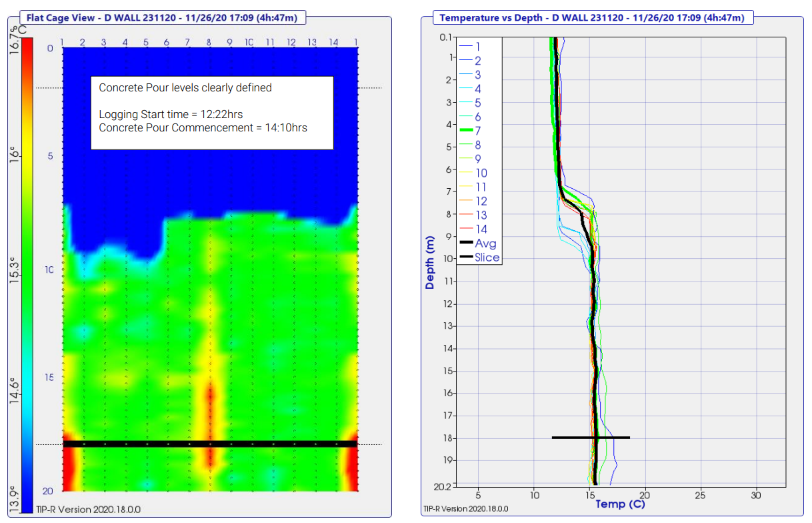
Task: Click column header 8 atop the cage view
Action: point(209,43)
